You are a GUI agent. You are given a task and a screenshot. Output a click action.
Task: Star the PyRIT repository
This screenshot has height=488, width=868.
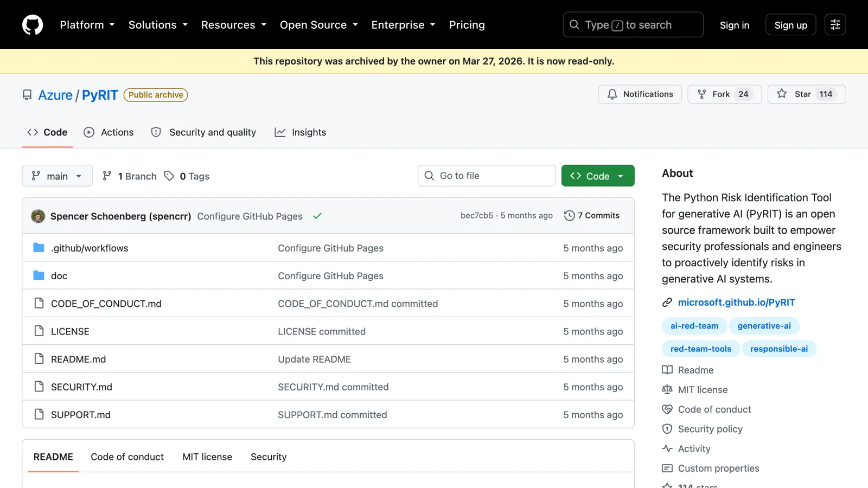[806, 94]
